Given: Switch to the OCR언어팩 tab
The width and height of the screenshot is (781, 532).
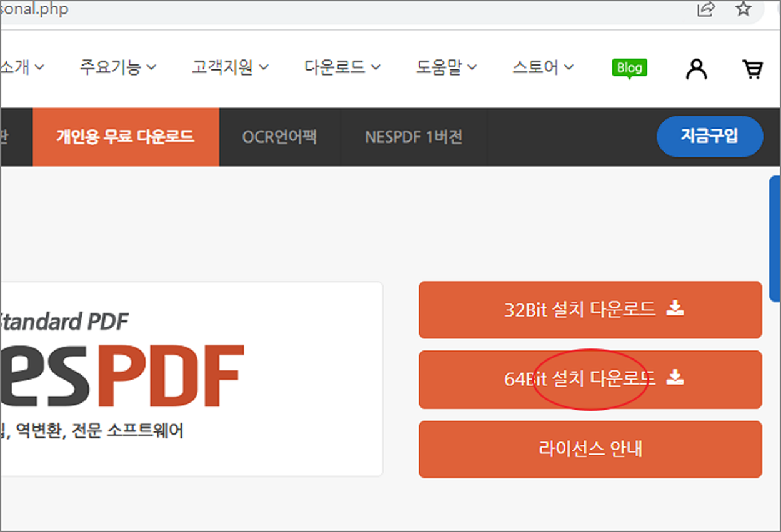Looking at the screenshot, I should coord(280,137).
